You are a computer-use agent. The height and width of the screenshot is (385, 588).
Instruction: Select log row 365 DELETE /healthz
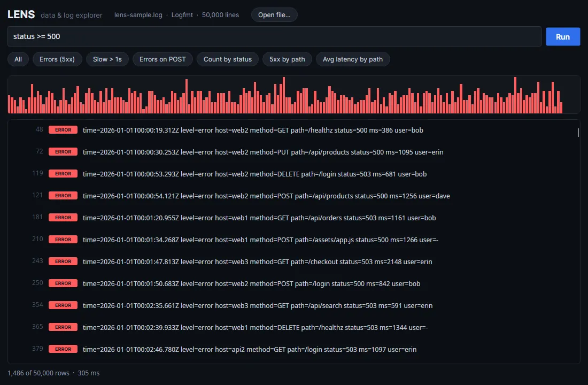[293, 328]
